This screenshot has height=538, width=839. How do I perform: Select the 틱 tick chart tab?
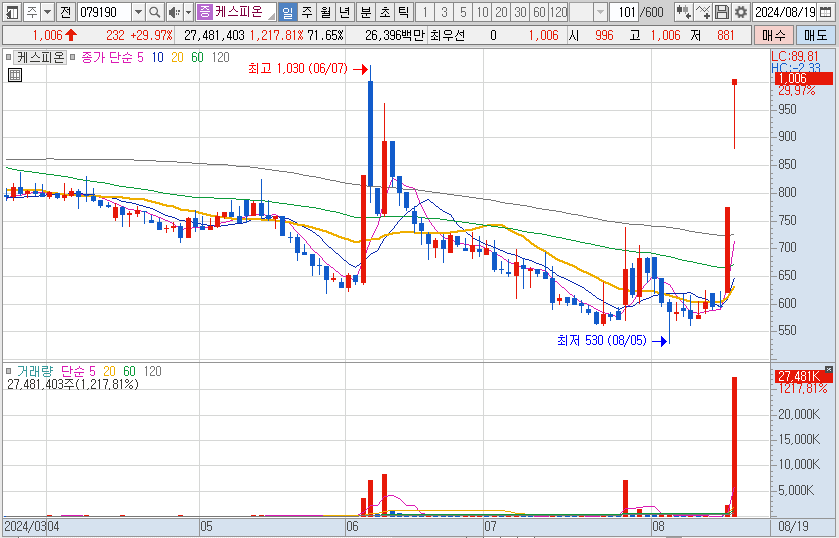(403, 11)
